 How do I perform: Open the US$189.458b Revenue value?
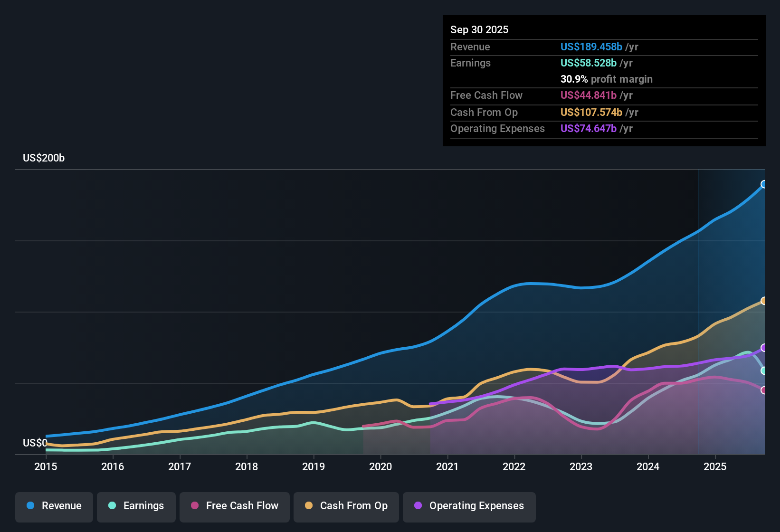pos(591,47)
